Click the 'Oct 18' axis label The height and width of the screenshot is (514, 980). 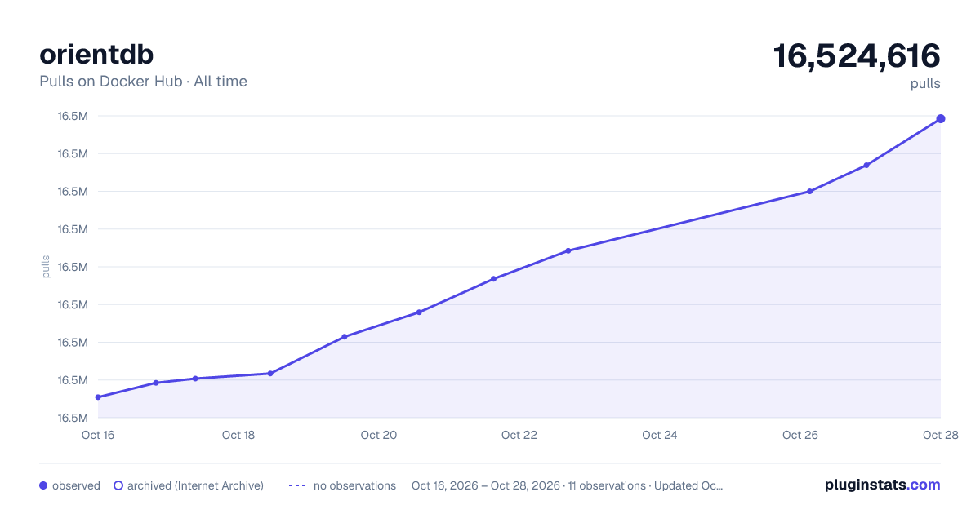(238, 435)
